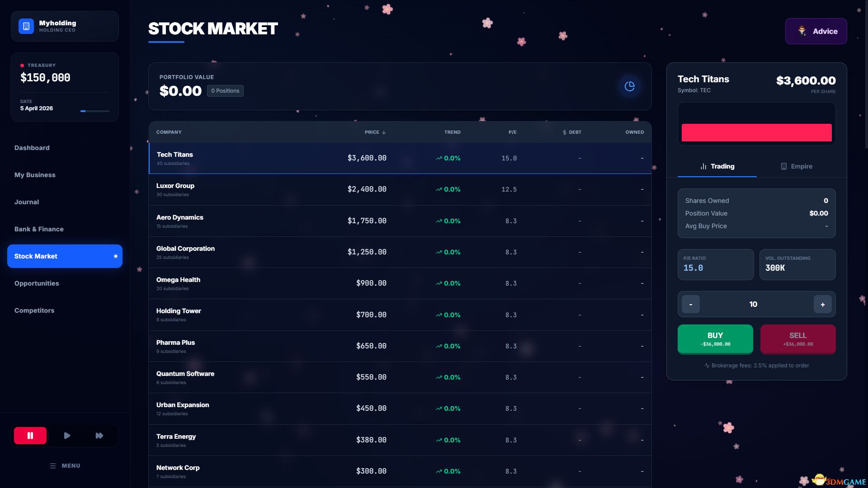
Task: Open the Dashboard page
Action: pos(65,148)
